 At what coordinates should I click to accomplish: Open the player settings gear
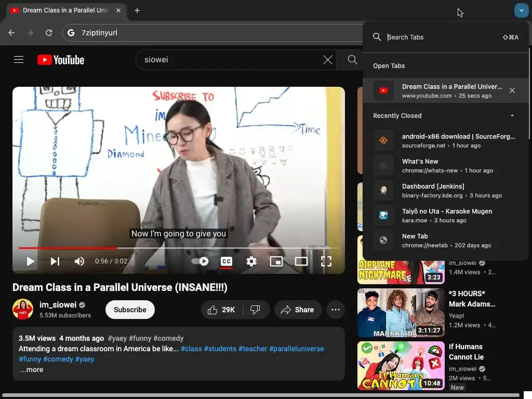coord(251,261)
